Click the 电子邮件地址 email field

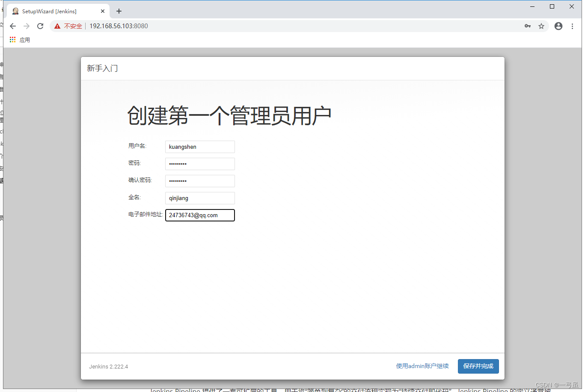[200, 215]
